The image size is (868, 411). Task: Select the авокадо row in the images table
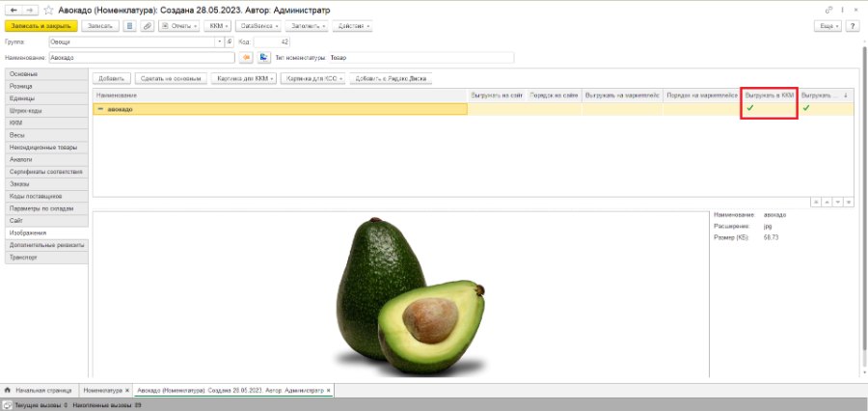coord(473,109)
